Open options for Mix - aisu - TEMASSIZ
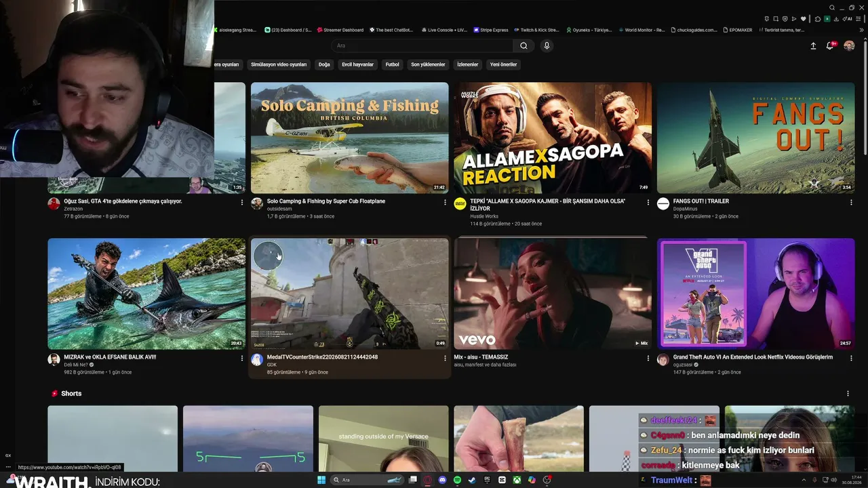Viewport: 868px width, 488px height. (x=648, y=358)
